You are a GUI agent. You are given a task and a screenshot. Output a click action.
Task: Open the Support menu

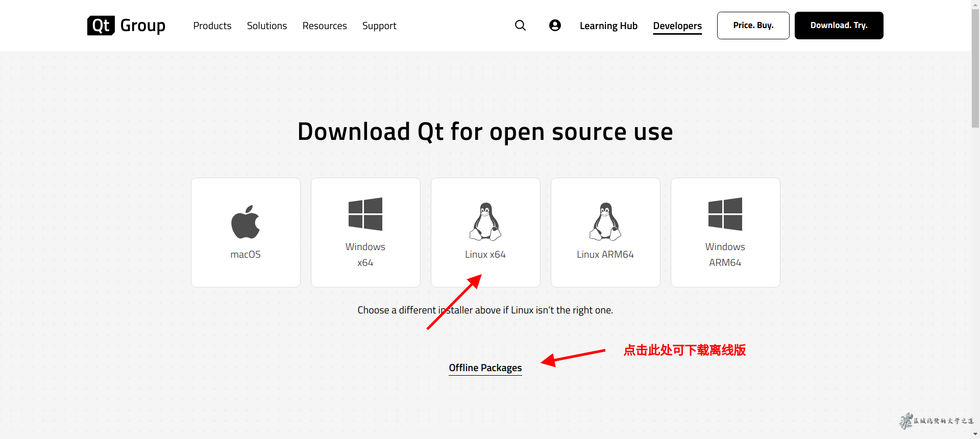(x=379, y=26)
